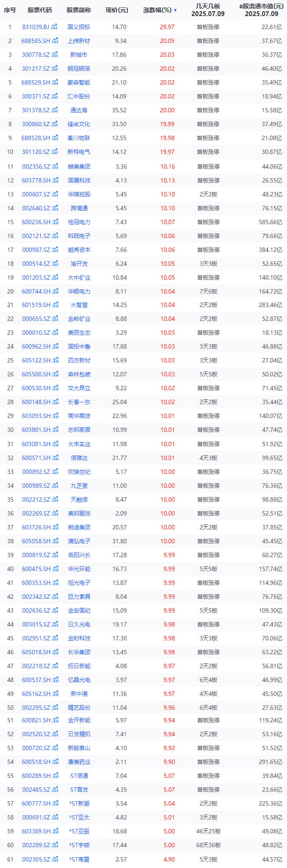Open stock name link 康美药业

point(79,762)
